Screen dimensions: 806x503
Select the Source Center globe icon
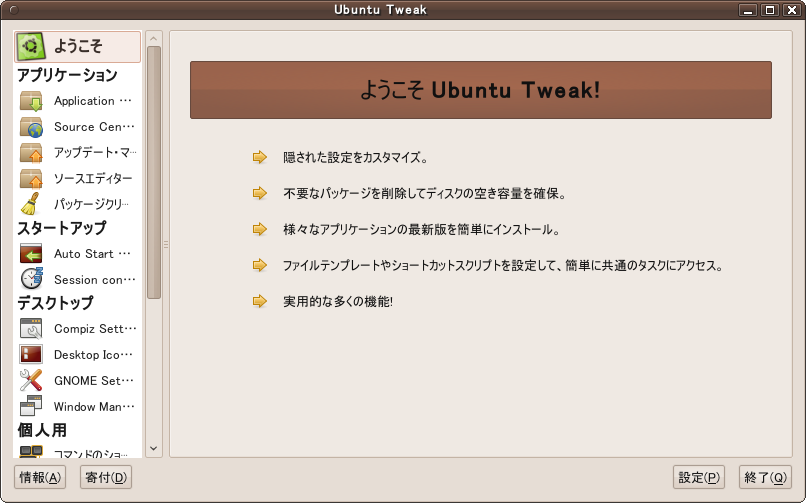tap(31, 127)
